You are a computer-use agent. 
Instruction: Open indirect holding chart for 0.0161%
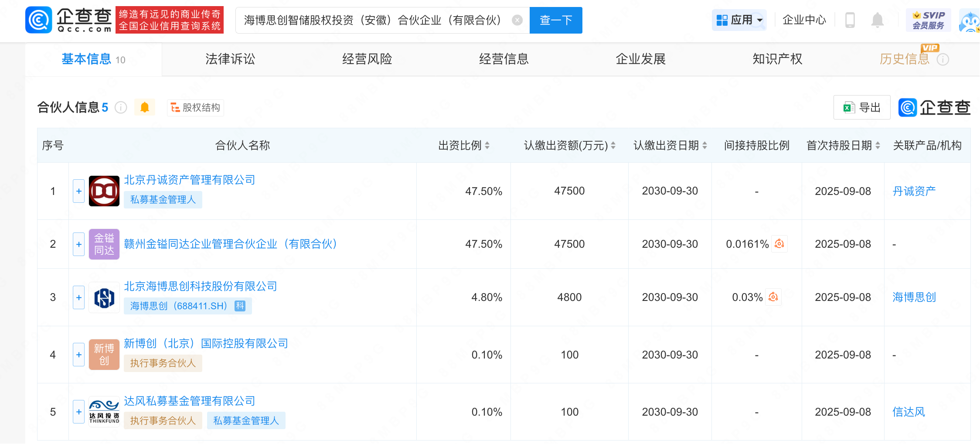779,244
